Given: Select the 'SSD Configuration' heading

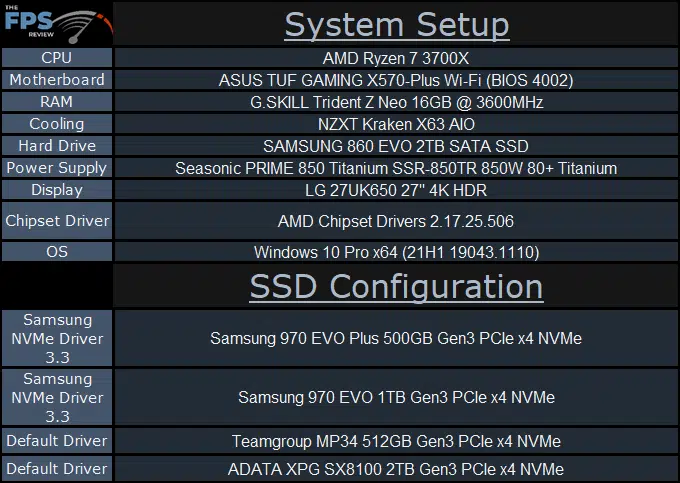Looking at the screenshot, I should 396,286.
